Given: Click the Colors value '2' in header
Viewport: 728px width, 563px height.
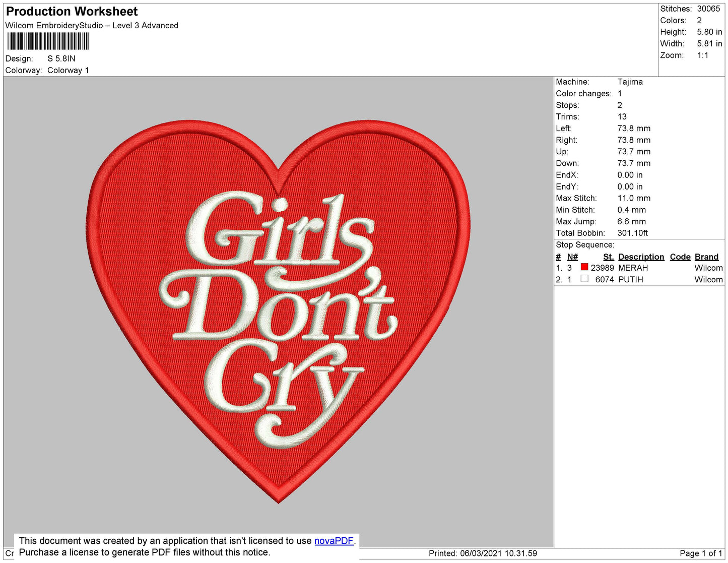Looking at the screenshot, I should [x=699, y=21].
